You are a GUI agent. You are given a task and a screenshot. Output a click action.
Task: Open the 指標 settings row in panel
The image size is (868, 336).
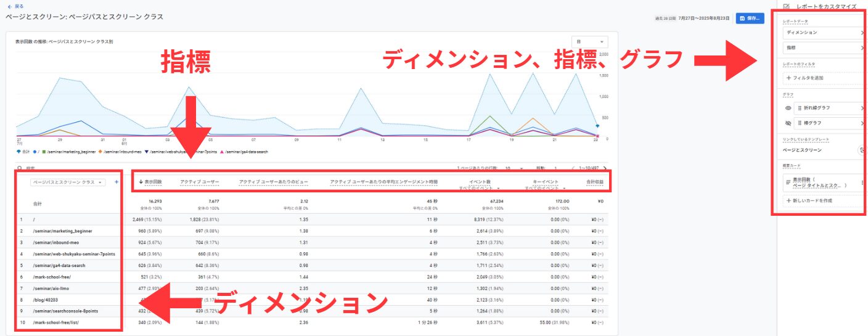click(x=822, y=47)
